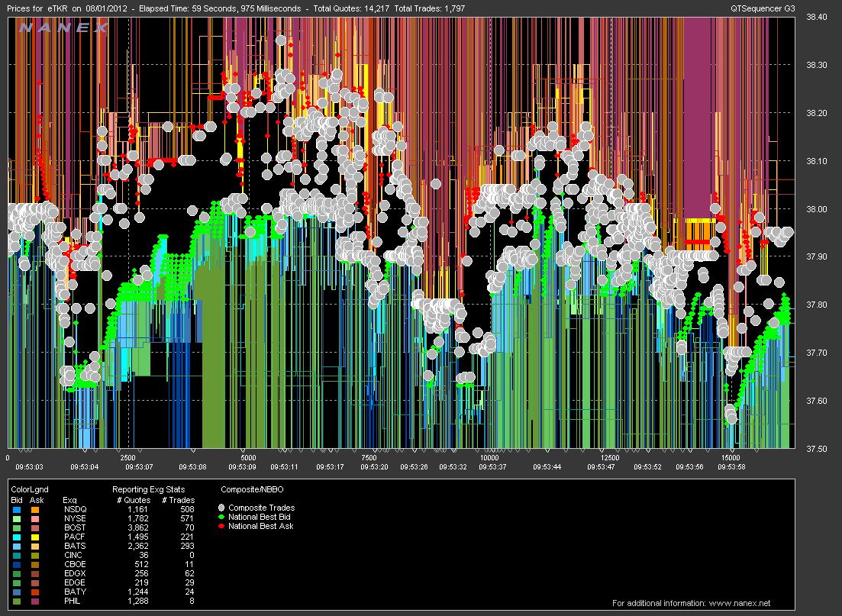This screenshot has width=842, height=616.
Task: Click the National Best Bid green marker
Action: point(221,517)
